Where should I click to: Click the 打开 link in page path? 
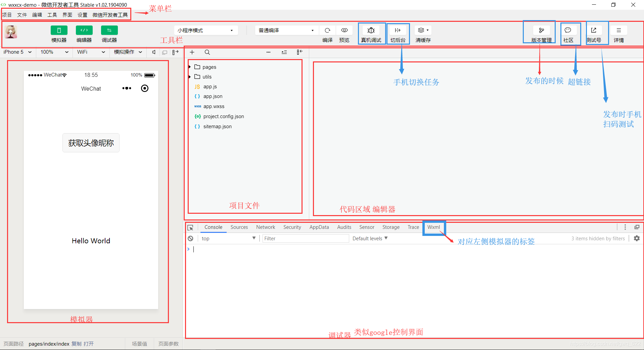89,344
